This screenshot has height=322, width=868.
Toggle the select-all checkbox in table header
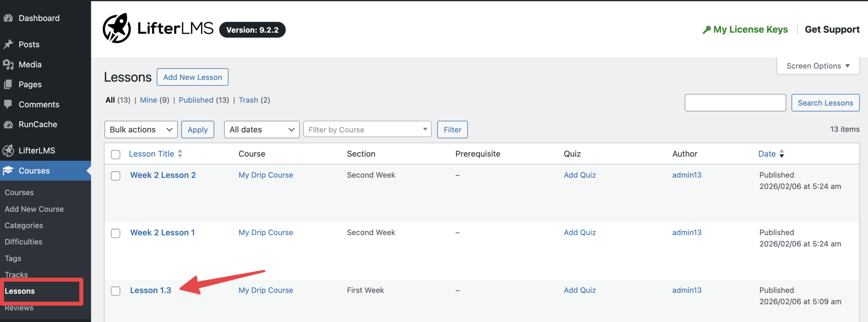(x=116, y=154)
